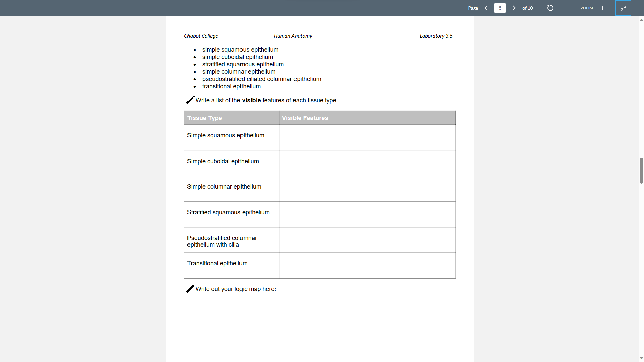Zoom in with the plus icon
The image size is (644, 362).
(x=602, y=8)
